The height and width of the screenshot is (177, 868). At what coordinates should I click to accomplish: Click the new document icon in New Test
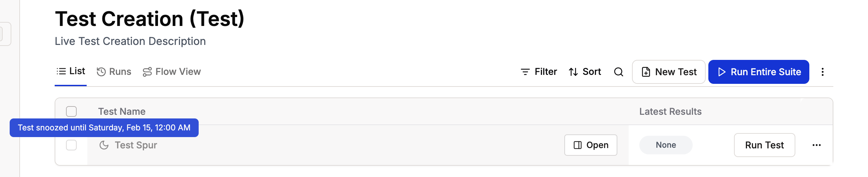[646, 72]
